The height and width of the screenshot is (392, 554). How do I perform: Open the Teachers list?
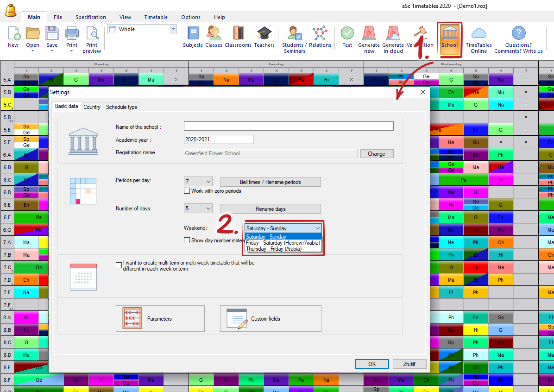(264, 37)
